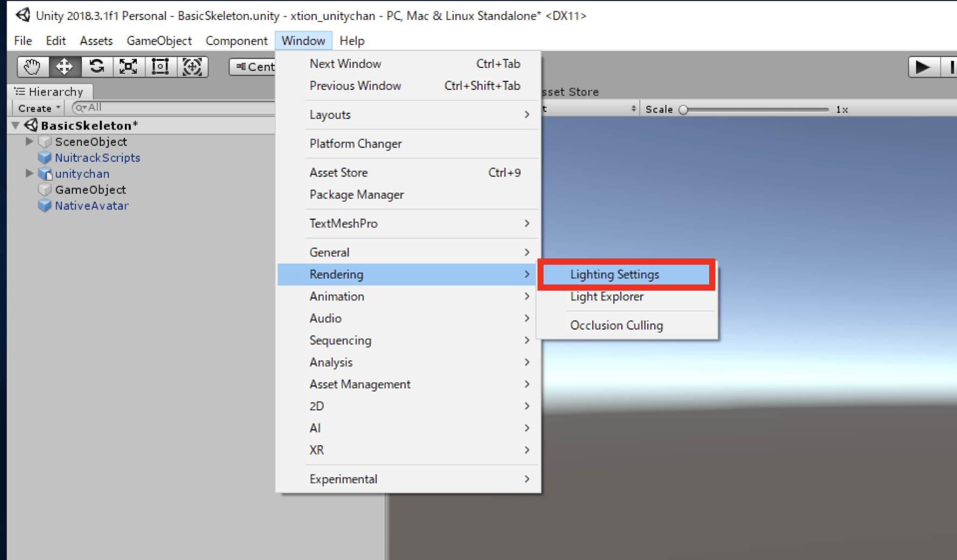Open the 2D submenu entry
The image size is (957, 560).
pos(408,406)
